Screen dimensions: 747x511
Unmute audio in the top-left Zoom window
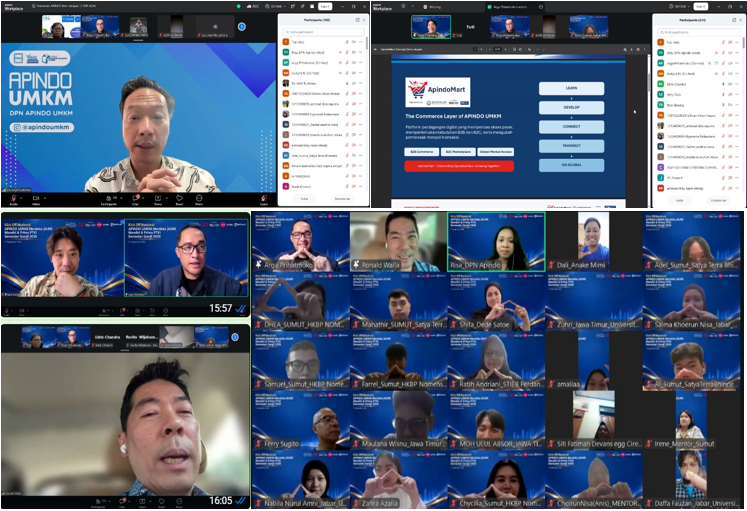pos(13,199)
